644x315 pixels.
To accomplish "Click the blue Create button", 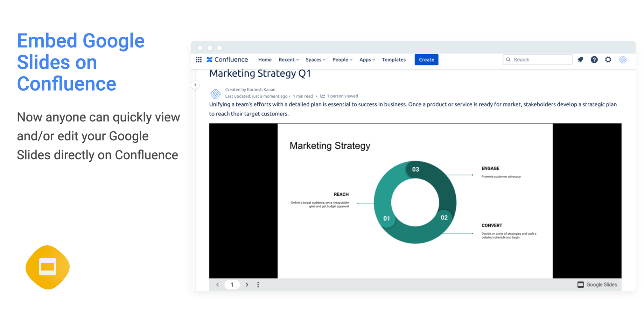I will 426,60.
